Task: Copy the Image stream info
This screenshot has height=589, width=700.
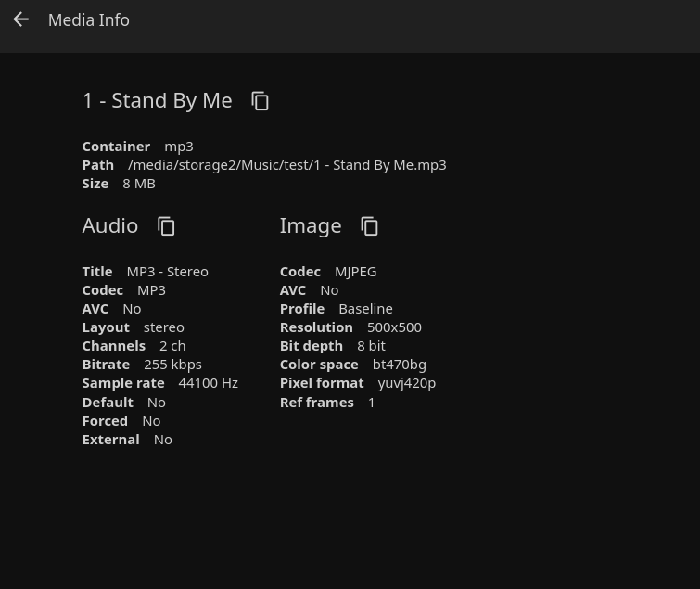Action: click(x=369, y=225)
